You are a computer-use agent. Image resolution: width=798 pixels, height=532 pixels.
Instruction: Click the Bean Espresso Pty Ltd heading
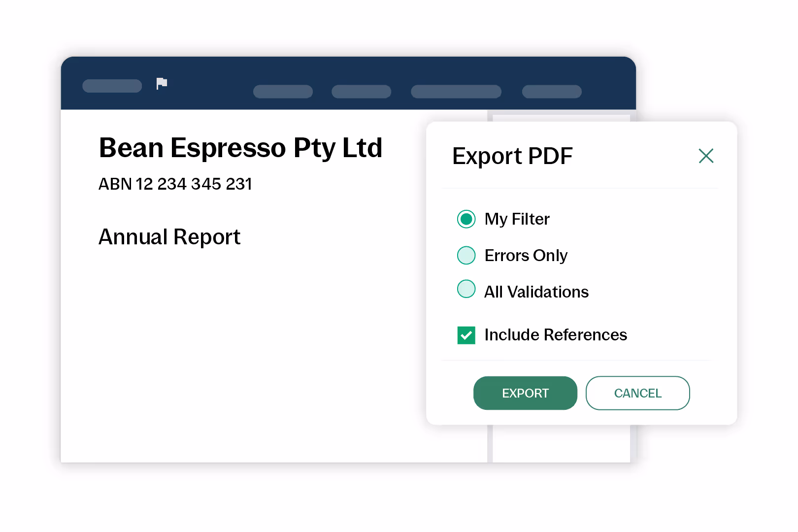240,148
